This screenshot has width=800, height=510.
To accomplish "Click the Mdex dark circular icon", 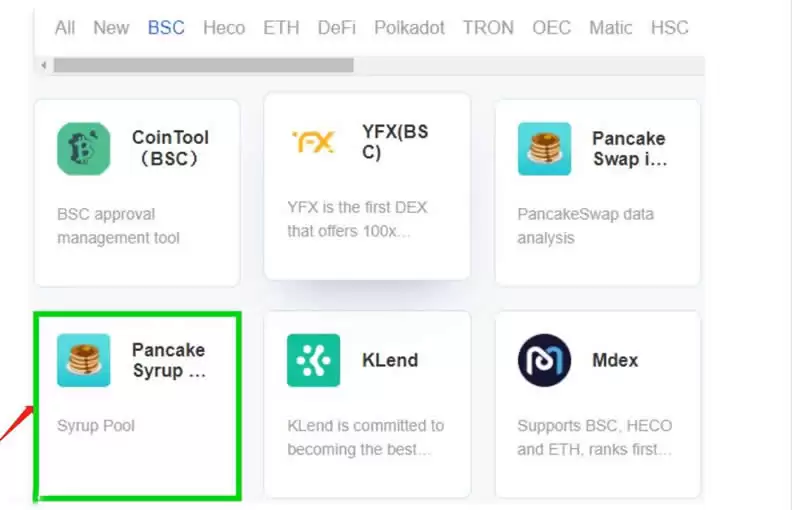I will point(544,360).
